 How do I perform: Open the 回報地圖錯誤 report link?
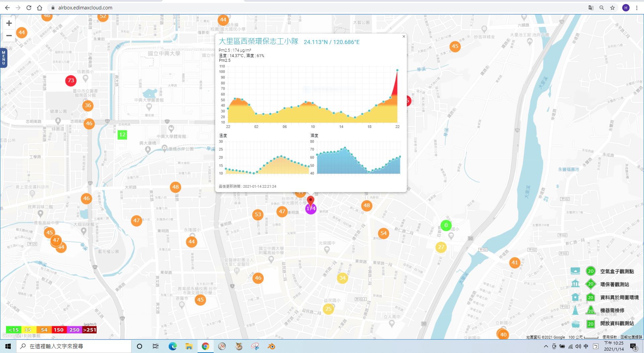click(631, 337)
